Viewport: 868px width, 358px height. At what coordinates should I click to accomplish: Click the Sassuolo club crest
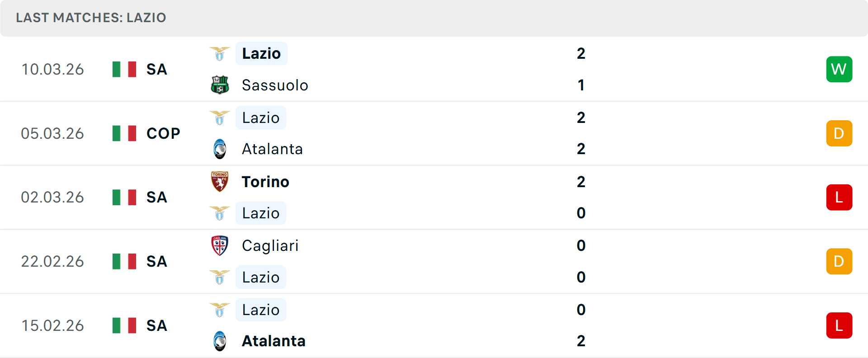click(220, 85)
